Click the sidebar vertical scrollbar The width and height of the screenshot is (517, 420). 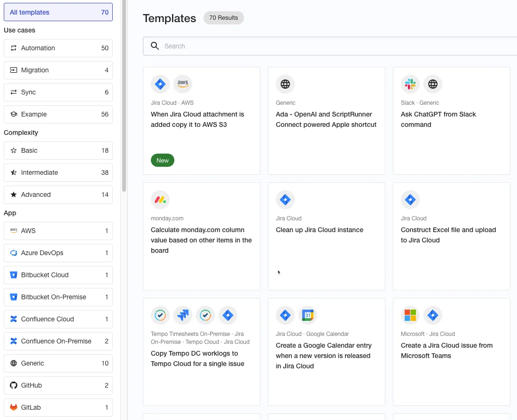point(124,96)
